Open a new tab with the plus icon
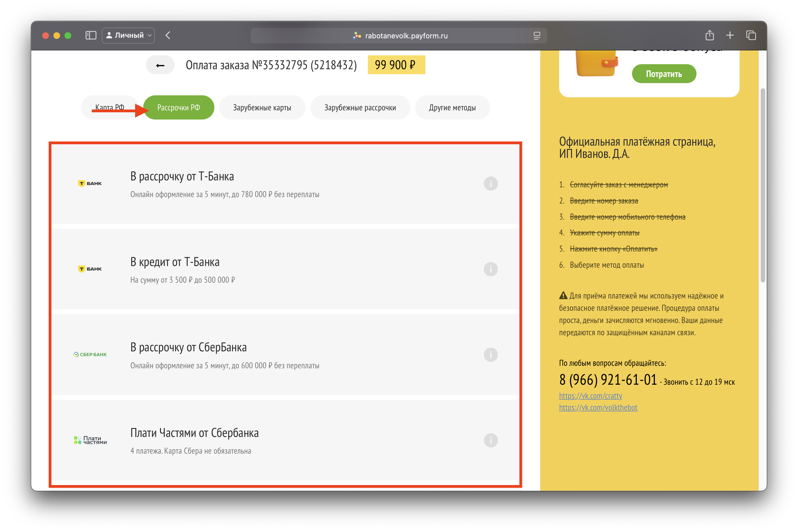Screen dimensions: 798x532 (730, 35)
